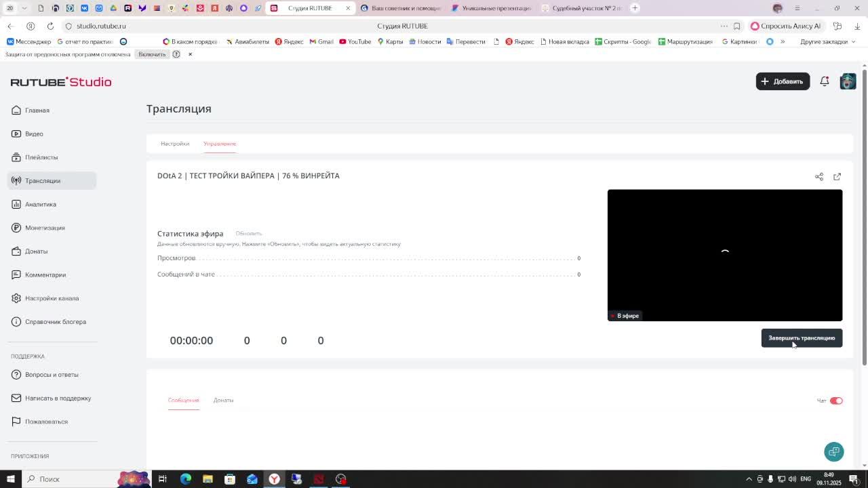This screenshot has height=488, width=868.
Task: Open the Трансляции broadcast icon
Action: (16, 181)
